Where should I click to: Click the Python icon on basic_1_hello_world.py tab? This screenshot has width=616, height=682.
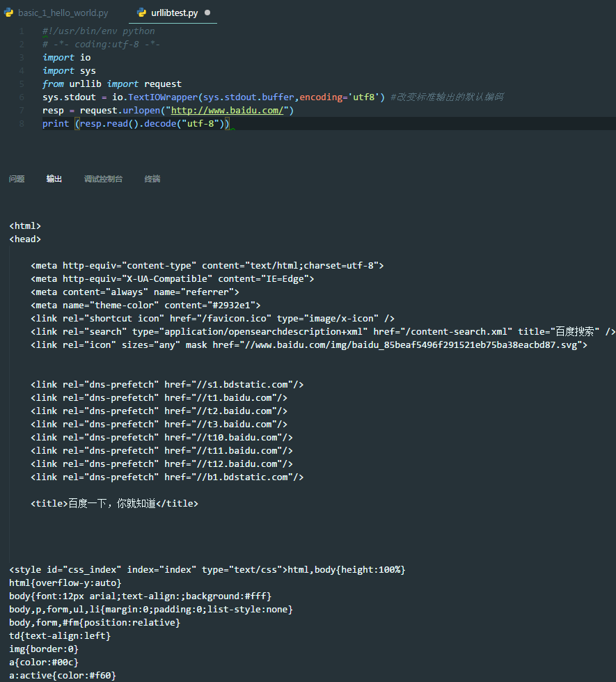(x=8, y=13)
